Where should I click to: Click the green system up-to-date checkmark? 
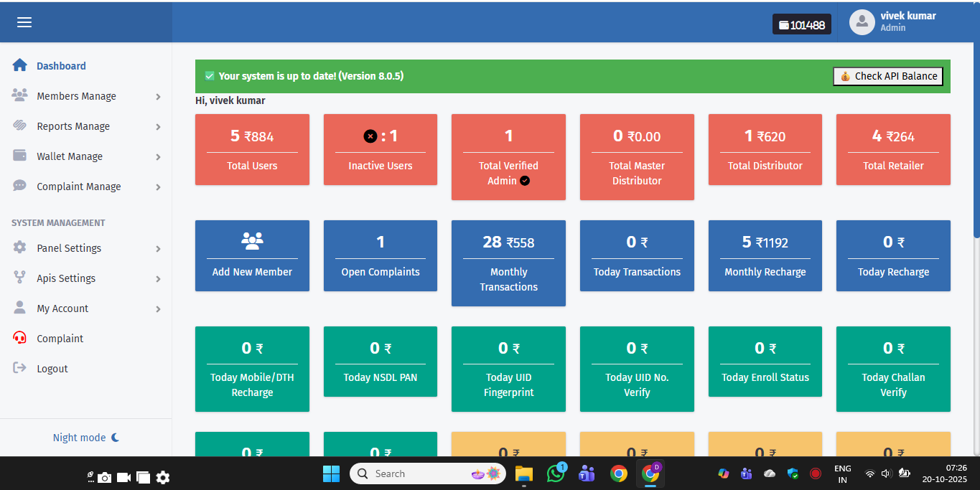point(210,76)
